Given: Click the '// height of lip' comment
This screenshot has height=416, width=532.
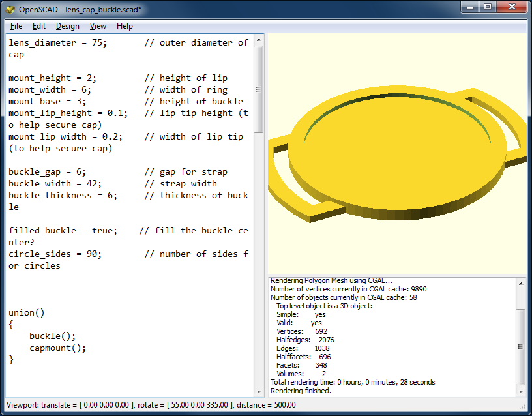Looking at the screenshot, I should click(x=186, y=78).
